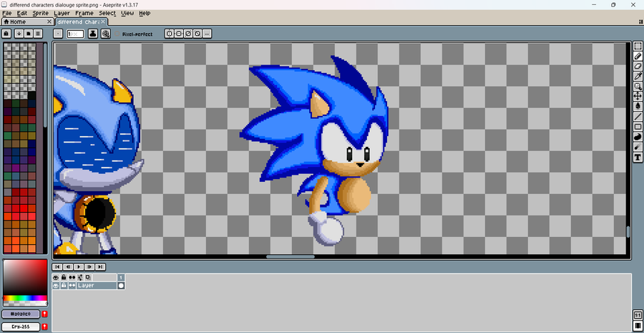Click the foreground color warning icon
Viewport: 644px width, 333px height.
(x=44, y=314)
